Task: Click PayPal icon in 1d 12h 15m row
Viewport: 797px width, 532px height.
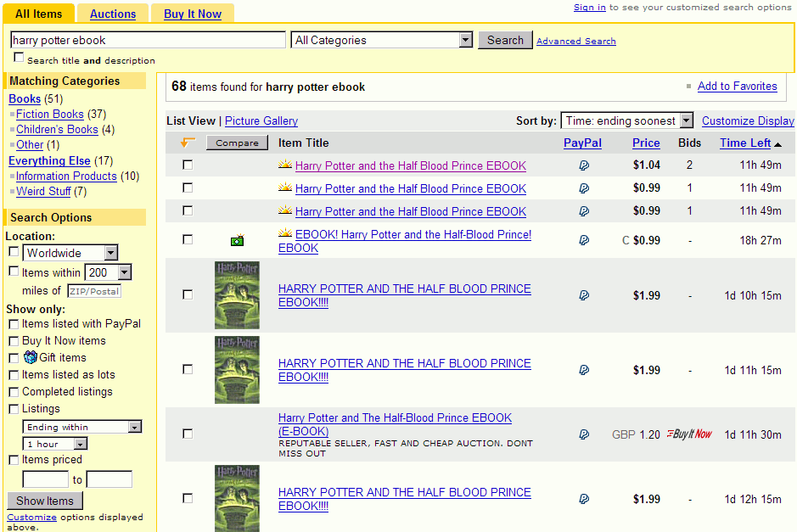Action: [584, 499]
